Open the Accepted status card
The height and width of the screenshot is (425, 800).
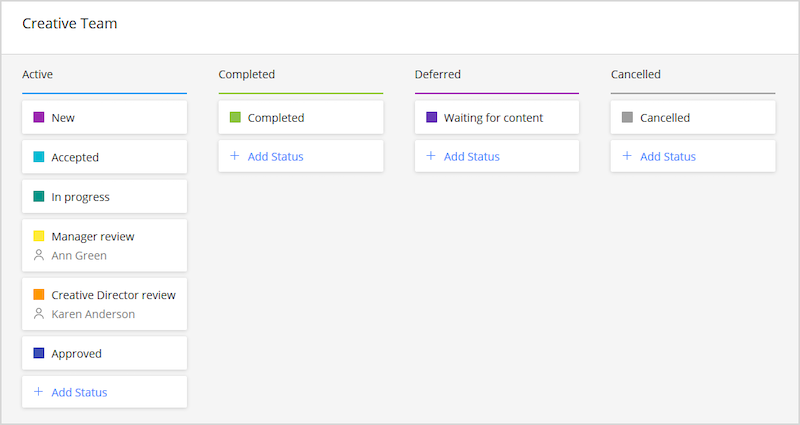(105, 157)
